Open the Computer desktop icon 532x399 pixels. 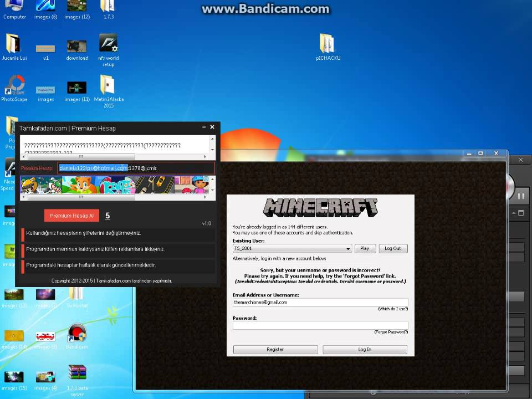point(14,9)
